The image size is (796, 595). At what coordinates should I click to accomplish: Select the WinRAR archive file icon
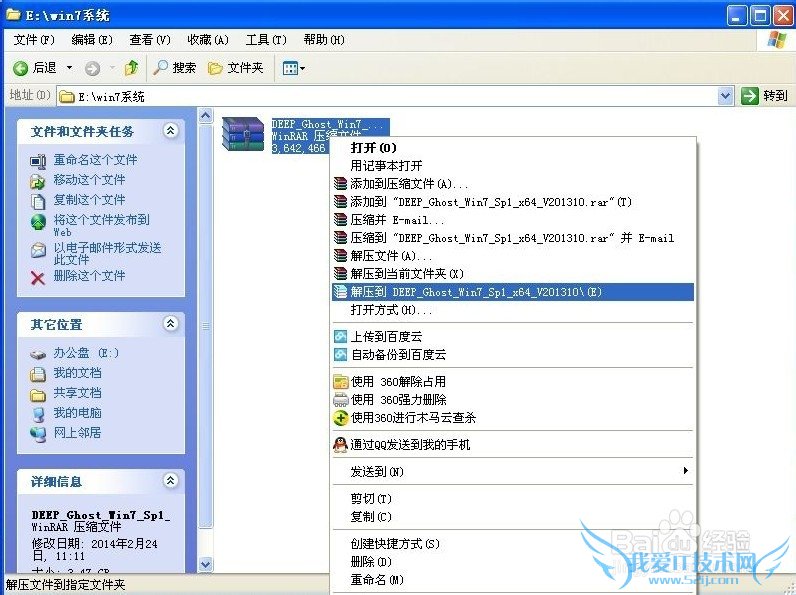pos(243,134)
